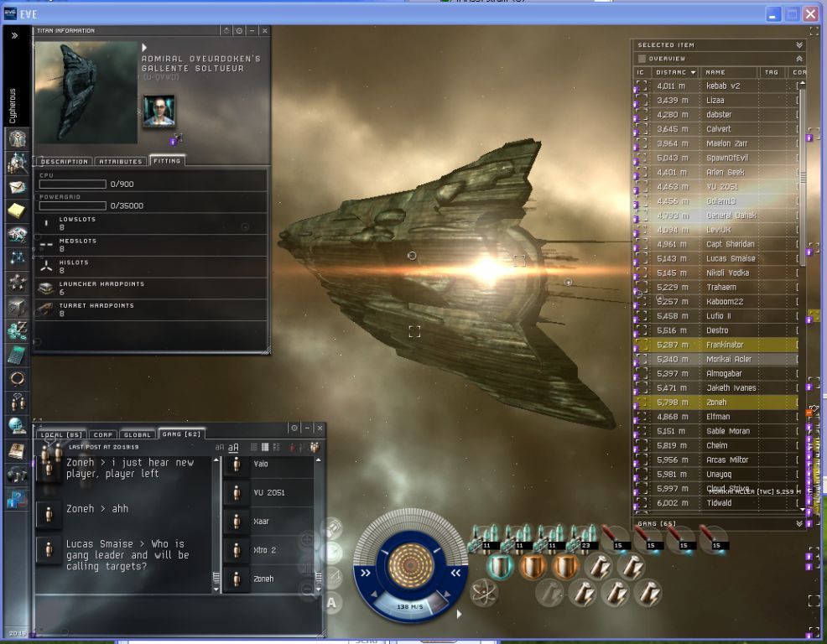Screen dimensions: 827x644
Task: Open the Corp chat tab
Action: coord(103,434)
